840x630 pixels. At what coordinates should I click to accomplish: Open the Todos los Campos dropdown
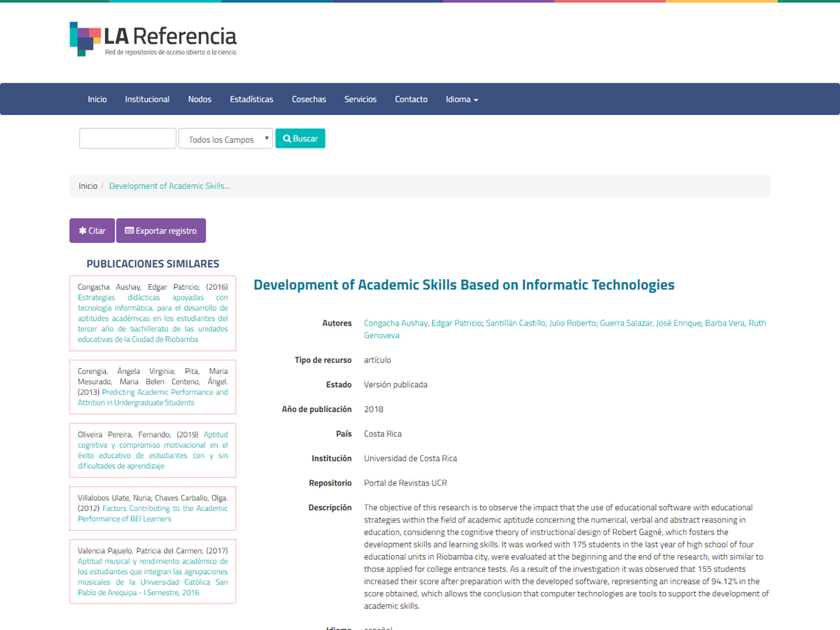225,139
